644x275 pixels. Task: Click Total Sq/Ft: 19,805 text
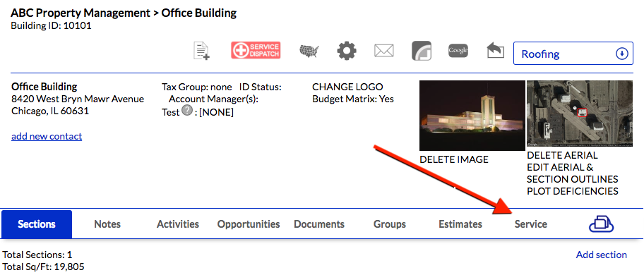43,267
